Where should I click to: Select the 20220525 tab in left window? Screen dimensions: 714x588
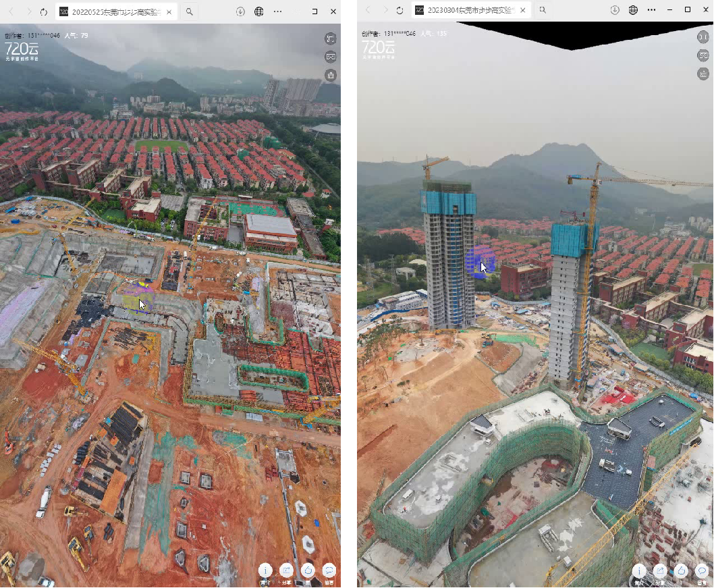point(116,11)
